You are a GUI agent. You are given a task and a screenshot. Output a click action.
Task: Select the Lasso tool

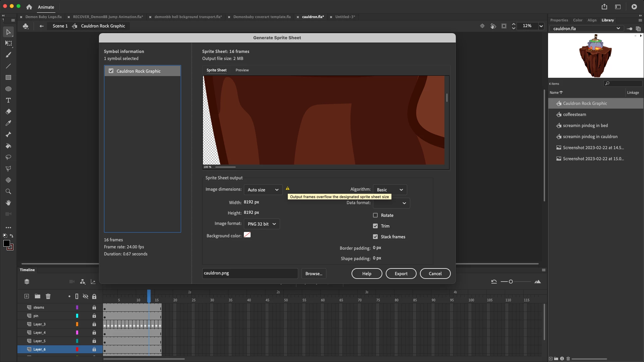[x=8, y=157]
